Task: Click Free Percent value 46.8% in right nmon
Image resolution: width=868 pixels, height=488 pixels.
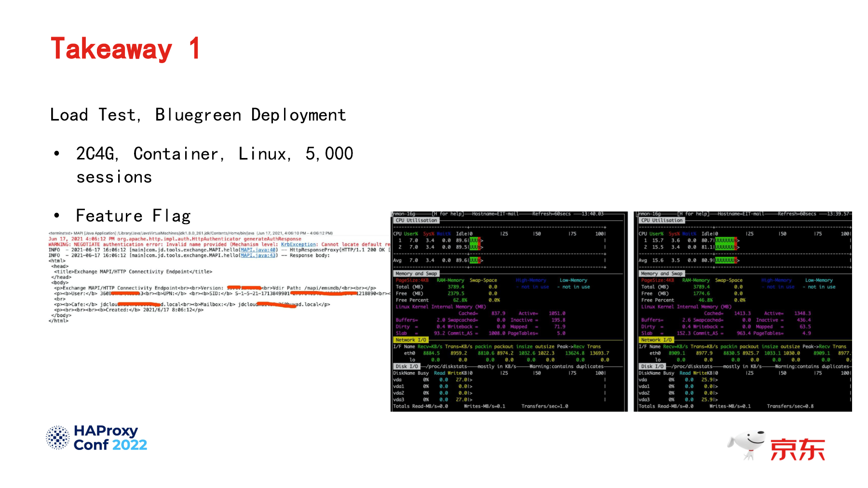Action: pos(705,300)
